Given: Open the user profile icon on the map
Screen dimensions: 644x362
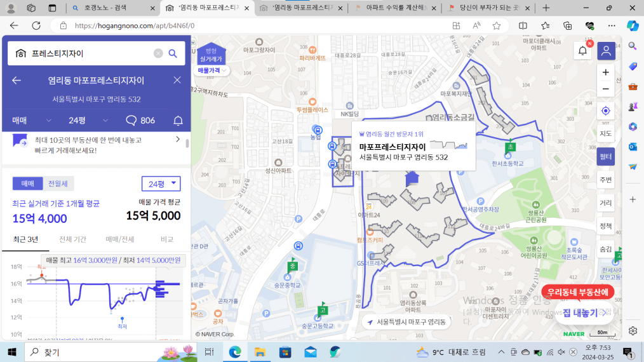Looking at the screenshot, I should (606, 51).
